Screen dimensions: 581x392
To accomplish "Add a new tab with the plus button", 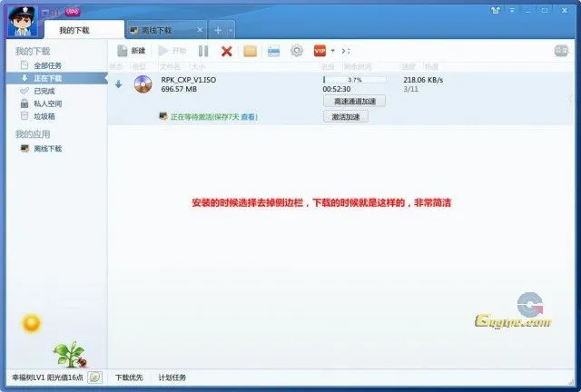I will tap(218, 30).
